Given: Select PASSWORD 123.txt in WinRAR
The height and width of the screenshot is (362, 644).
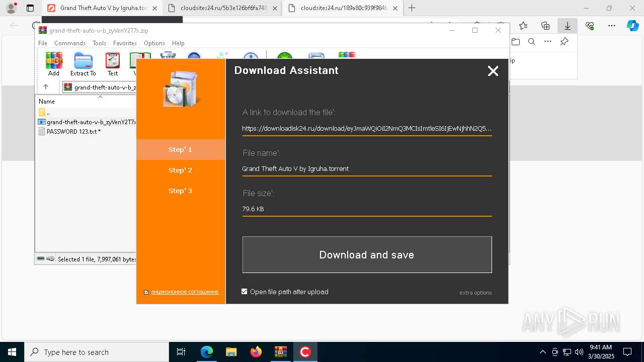Looking at the screenshot, I should (x=73, y=131).
